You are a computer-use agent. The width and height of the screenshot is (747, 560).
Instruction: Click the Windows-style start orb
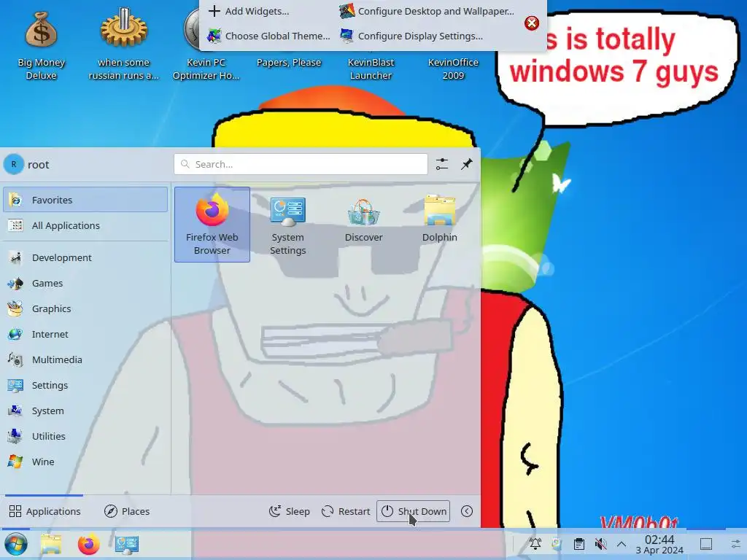tap(16, 544)
